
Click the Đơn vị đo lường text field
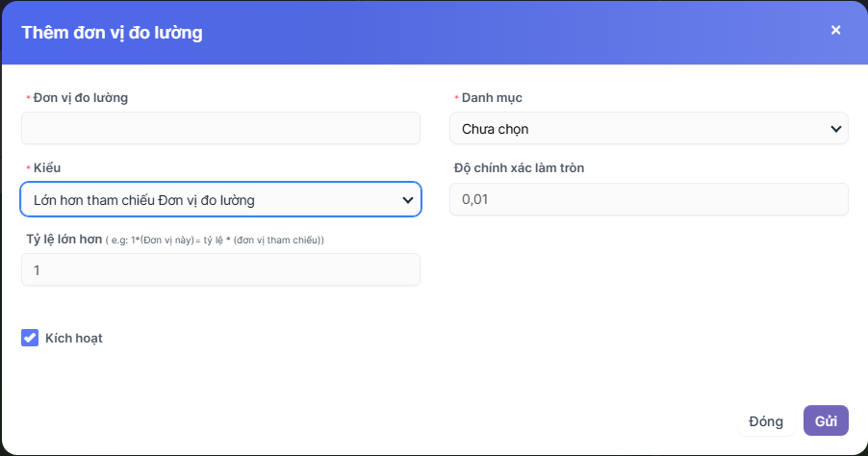coord(220,128)
